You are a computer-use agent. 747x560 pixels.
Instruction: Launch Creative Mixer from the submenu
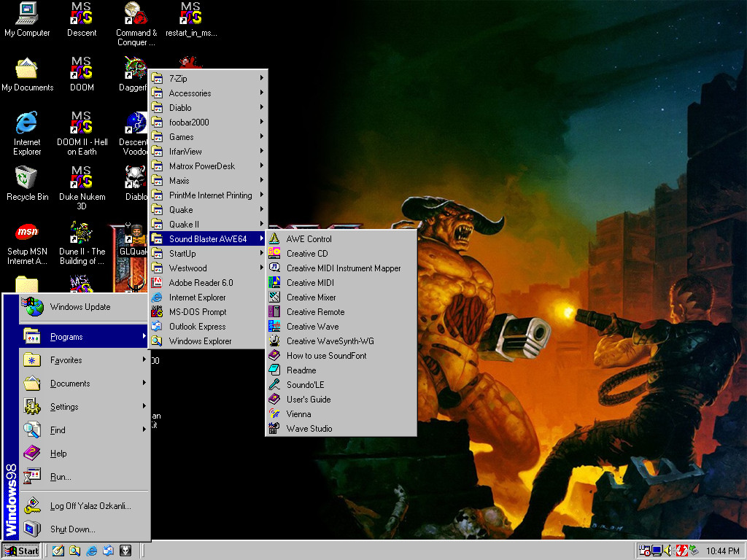(311, 297)
